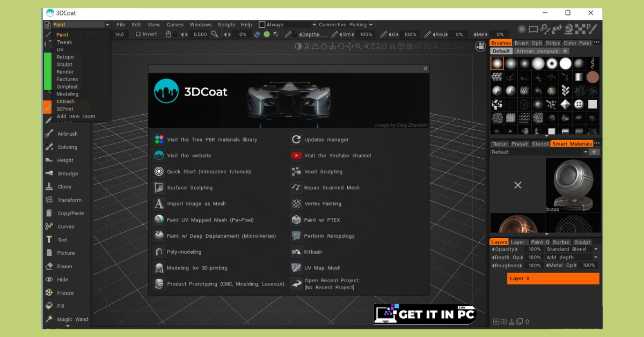Select the Magic Wand tool icon
The height and width of the screenshot is (337, 644).
point(49,319)
